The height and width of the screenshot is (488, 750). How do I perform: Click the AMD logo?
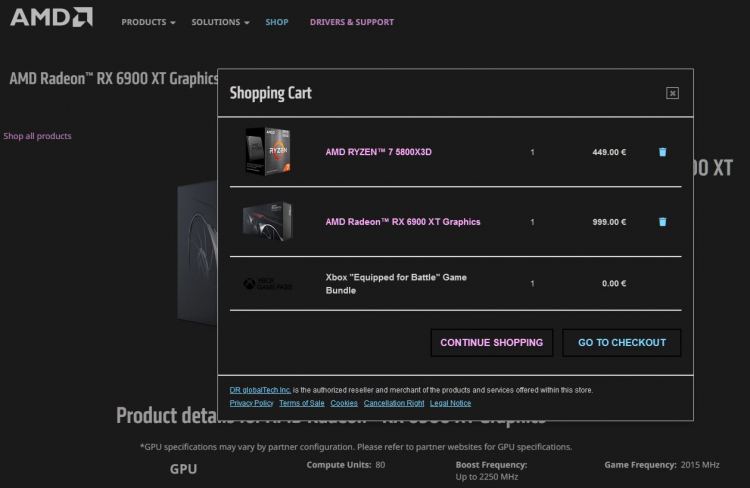51,17
